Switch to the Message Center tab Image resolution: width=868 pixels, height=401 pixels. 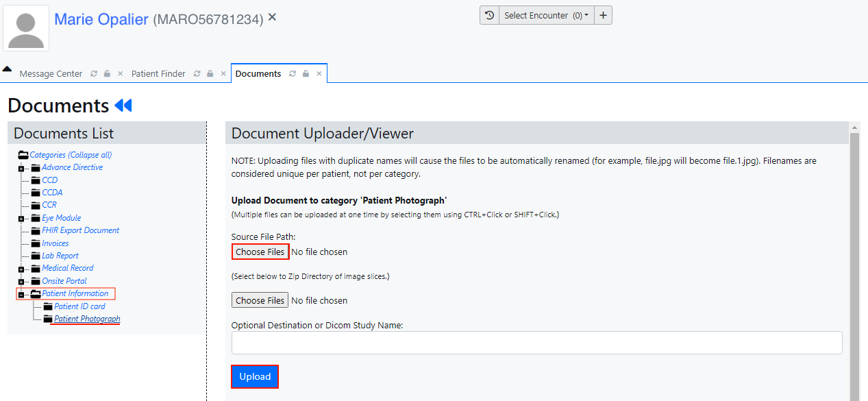pos(51,74)
